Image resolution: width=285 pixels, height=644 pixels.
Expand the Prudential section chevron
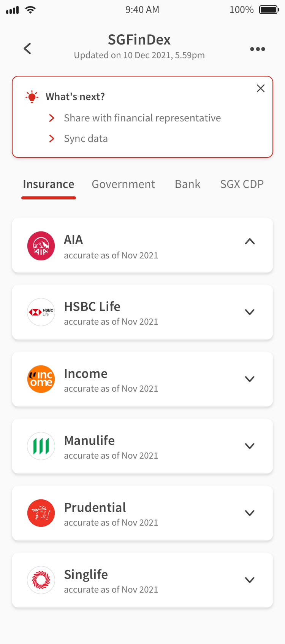click(250, 513)
